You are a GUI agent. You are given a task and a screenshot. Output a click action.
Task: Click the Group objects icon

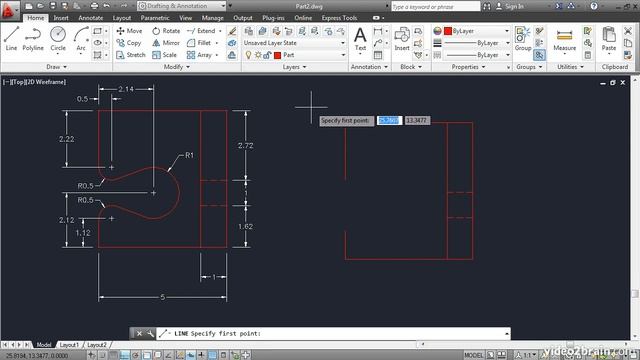tap(523, 38)
